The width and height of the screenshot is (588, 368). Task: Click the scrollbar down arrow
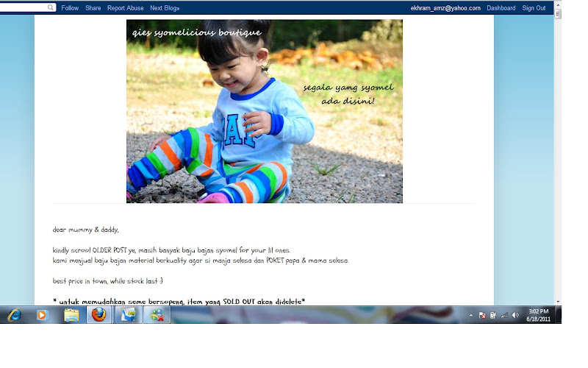click(558, 302)
